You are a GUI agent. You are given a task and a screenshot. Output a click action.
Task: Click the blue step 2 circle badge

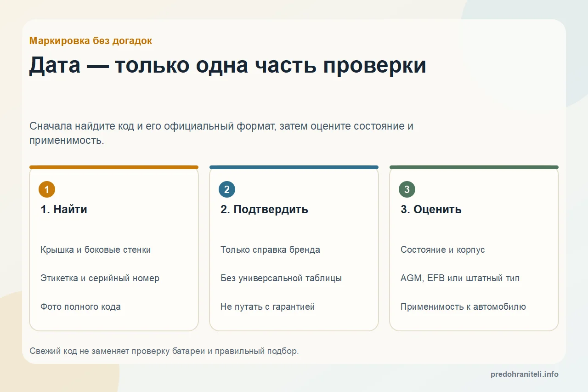tap(227, 189)
